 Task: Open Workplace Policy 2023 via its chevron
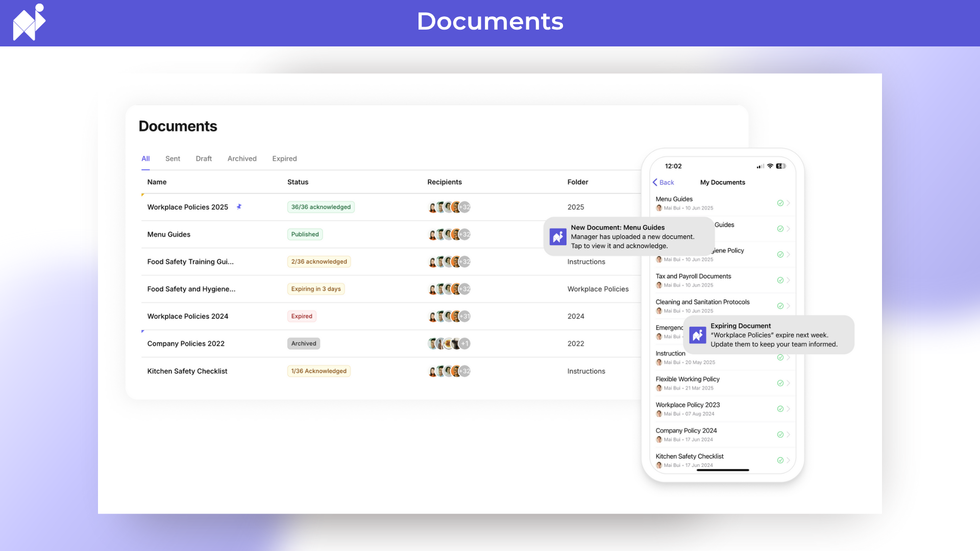789,409
